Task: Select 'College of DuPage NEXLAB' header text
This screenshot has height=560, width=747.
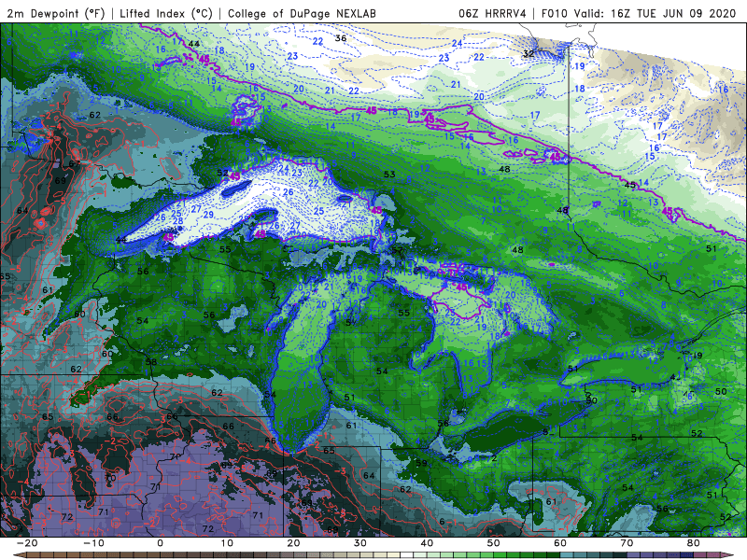Action: pos(302,13)
